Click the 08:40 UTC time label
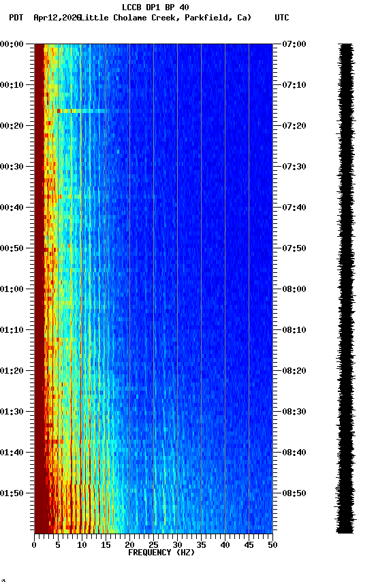This screenshot has width=376, height=588. tap(294, 453)
